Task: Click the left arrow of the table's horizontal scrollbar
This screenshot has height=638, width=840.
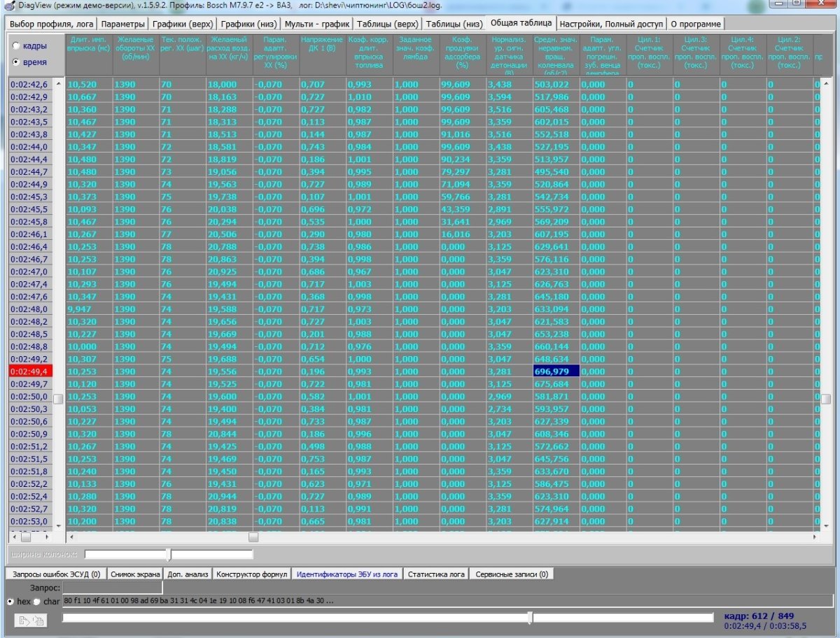Action: click(x=71, y=537)
